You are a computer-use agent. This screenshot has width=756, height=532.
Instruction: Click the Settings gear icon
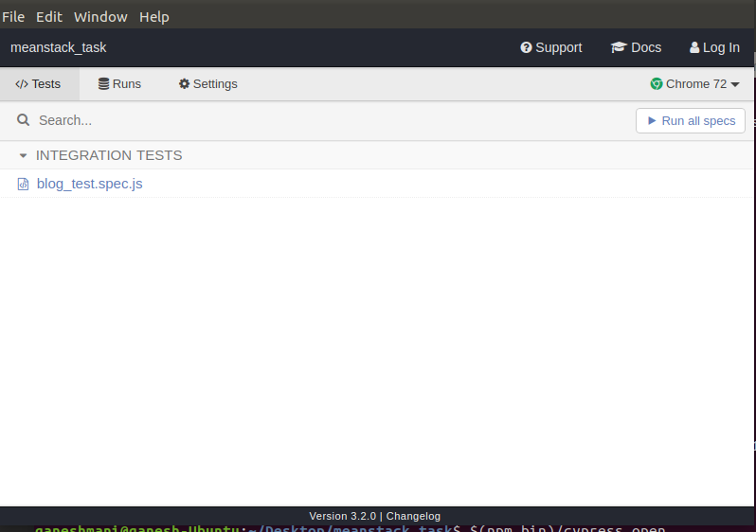(x=184, y=84)
